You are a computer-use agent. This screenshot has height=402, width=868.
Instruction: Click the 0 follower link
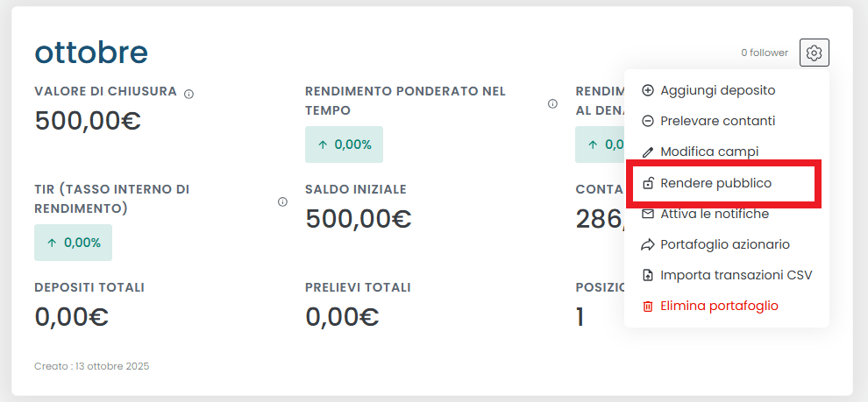pos(765,53)
